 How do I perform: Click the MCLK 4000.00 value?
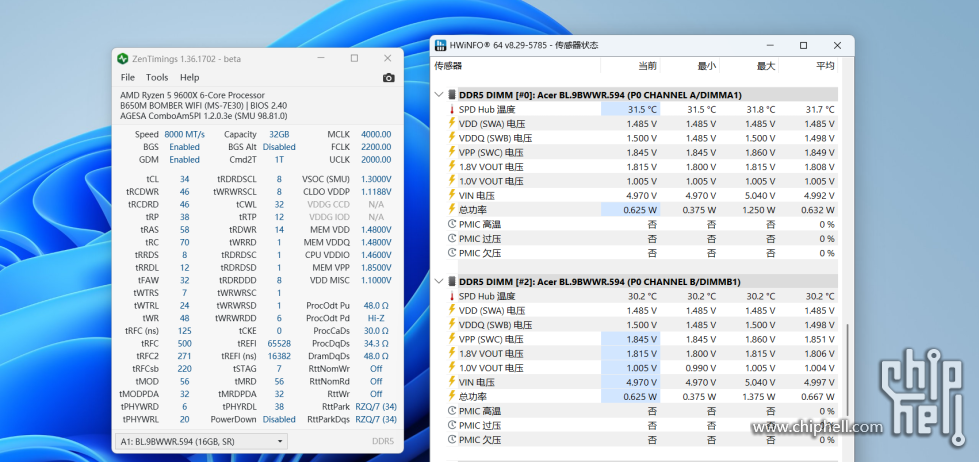(376, 134)
